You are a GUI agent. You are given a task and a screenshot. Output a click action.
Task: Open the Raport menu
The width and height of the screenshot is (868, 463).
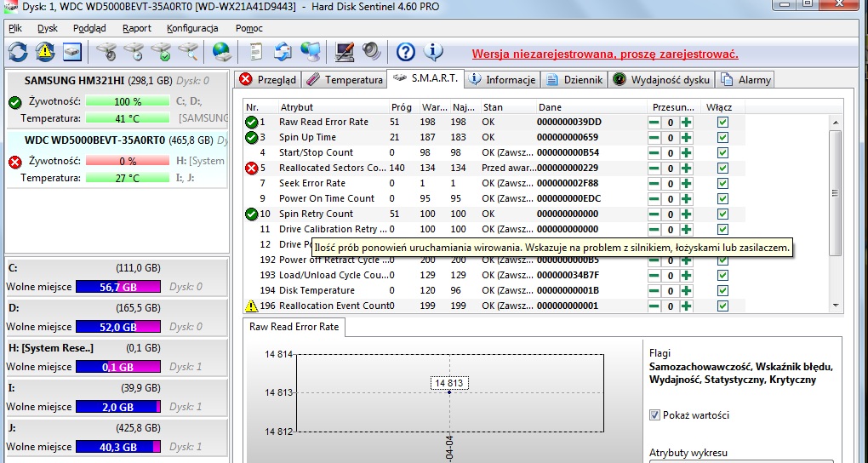point(137,28)
